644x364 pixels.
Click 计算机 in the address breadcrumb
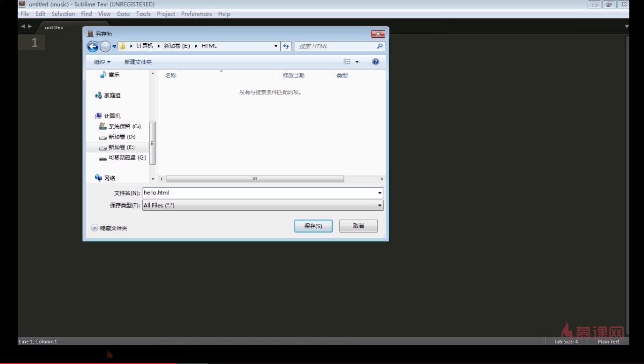145,46
